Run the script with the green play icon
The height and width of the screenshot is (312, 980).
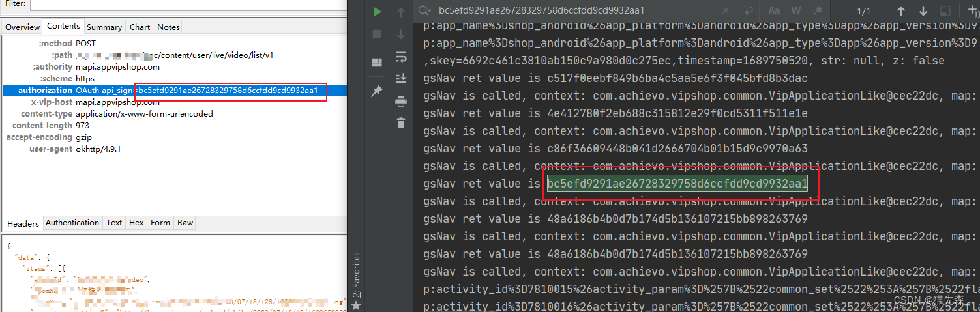(x=377, y=11)
